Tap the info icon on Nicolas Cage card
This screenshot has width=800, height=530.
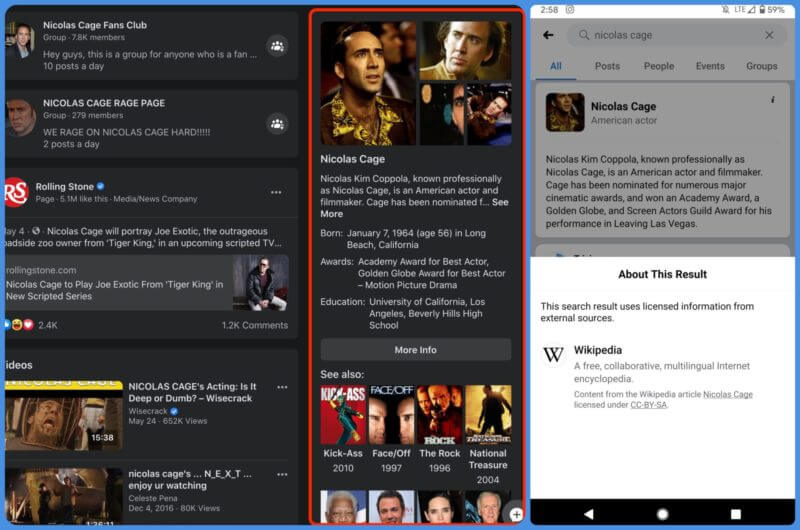[773, 100]
